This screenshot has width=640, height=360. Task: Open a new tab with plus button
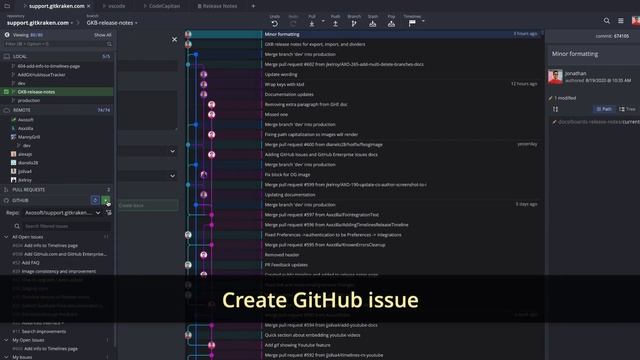pos(253,6)
